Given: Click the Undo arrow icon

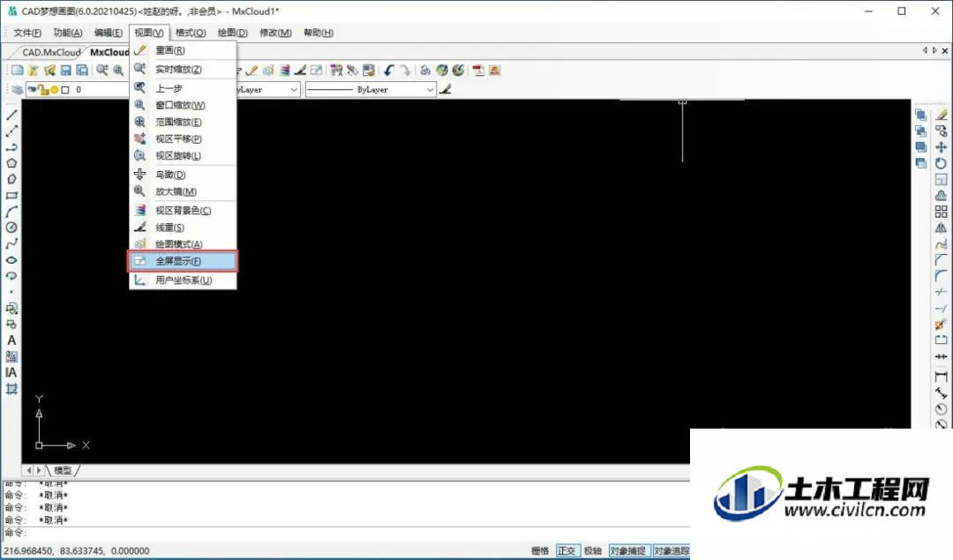Looking at the screenshot, I should click(389, 71).
